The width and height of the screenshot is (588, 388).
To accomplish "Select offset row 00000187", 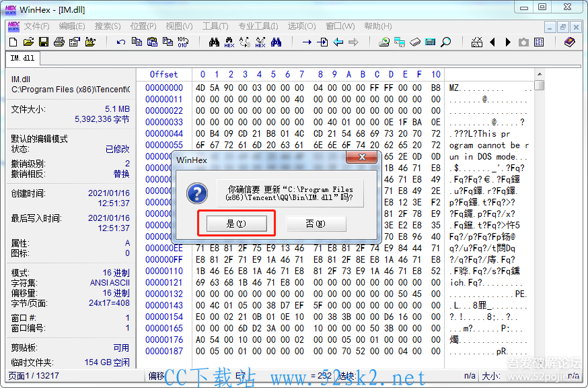I will click(x=164, y=351).
